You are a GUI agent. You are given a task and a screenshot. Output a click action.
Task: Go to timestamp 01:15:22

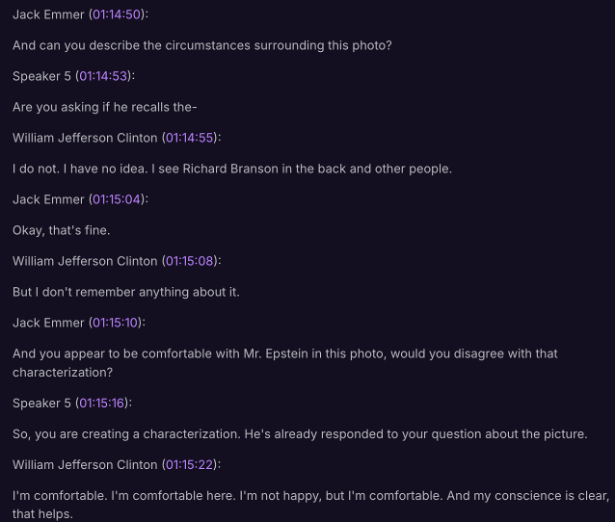[x=190, y=465]
